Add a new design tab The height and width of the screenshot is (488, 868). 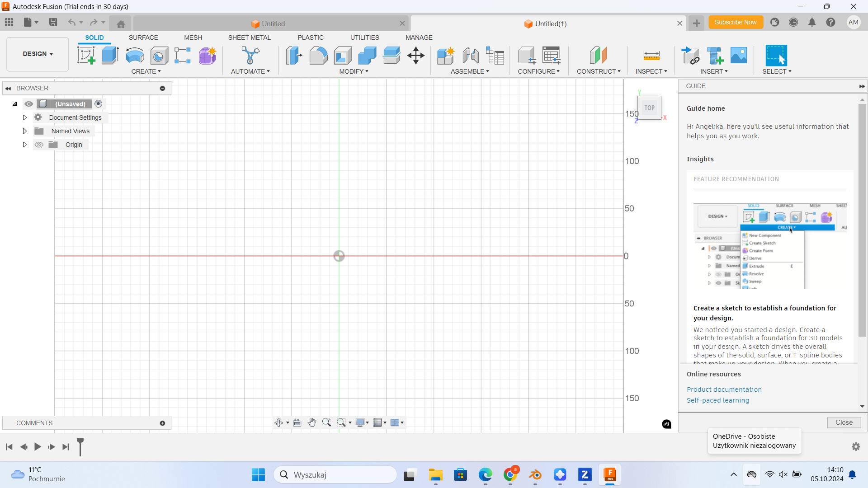coord(697,23)
